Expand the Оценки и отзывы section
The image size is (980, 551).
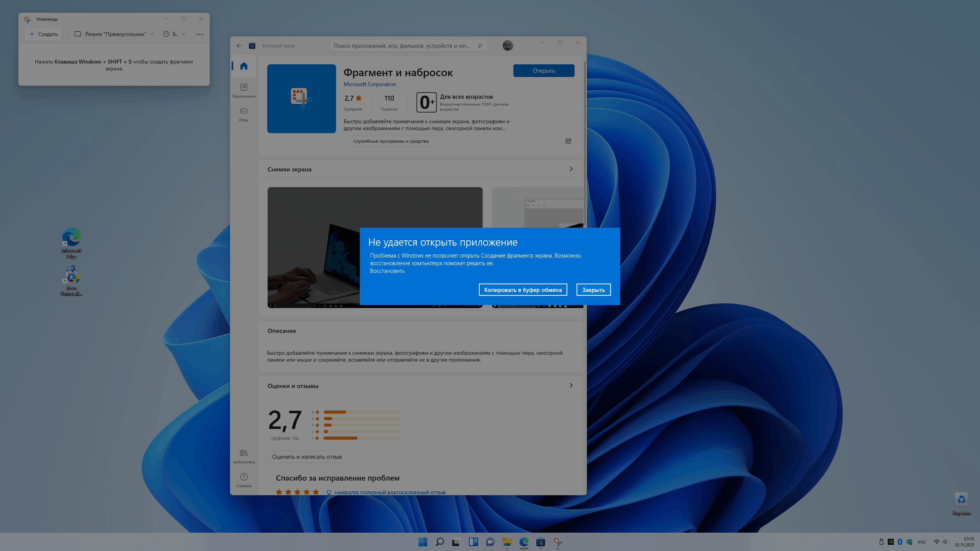(x=571, y=385)
